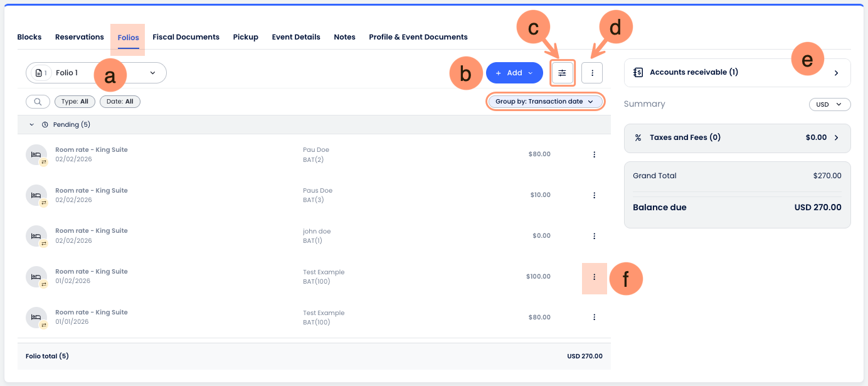Click the search magnifier icon

click(x=38, y=102)
